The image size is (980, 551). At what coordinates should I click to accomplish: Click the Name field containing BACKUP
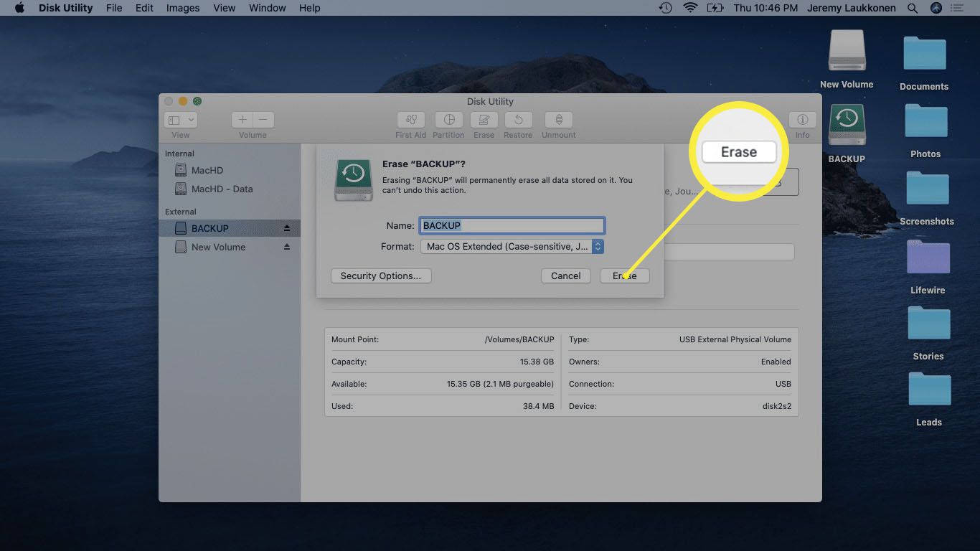click(512, 225)
